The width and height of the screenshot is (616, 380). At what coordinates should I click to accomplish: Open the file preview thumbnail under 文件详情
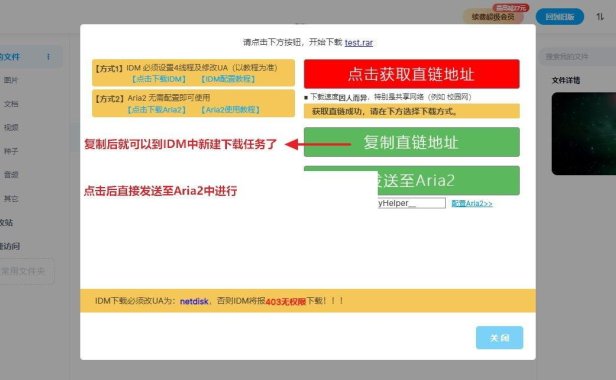584,134
